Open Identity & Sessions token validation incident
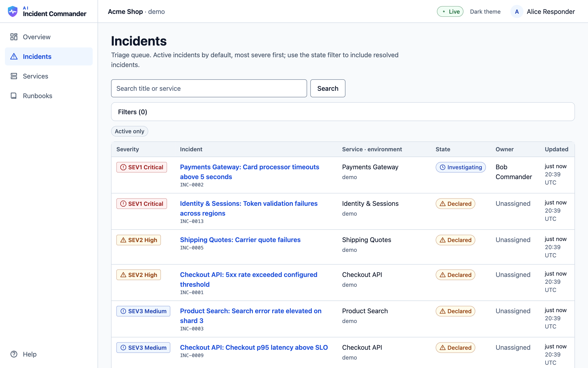The height and width of the screenshot is (368, 588). point(249,208)
